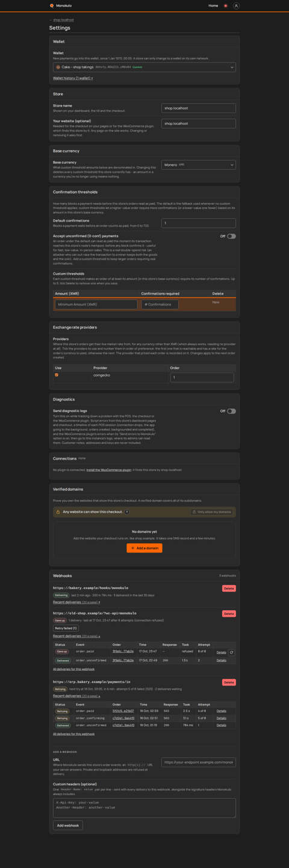Click the Add webhook button
Viewport: 289px width, 868px height.
point(68,825)
